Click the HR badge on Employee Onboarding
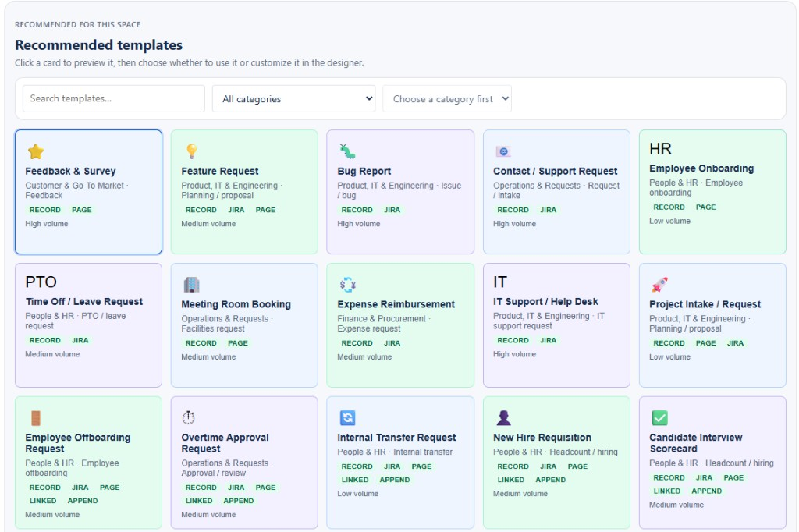The height and width of the screenshot is (532, 799). click(660, 149)
